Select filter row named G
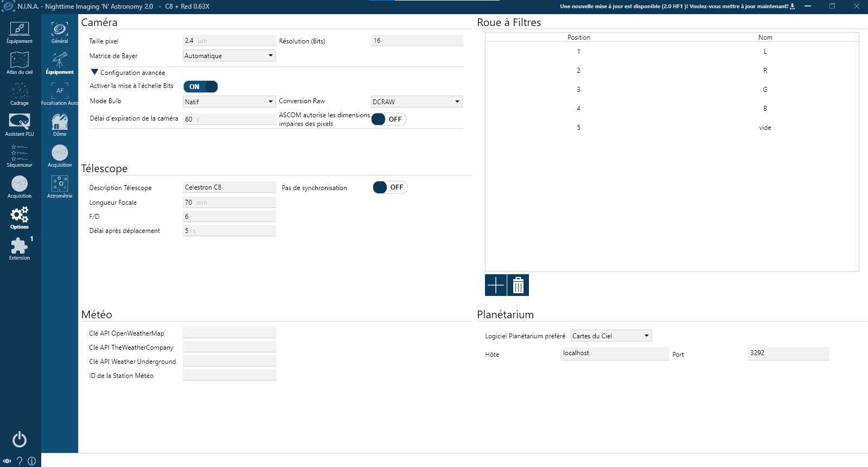This screenshot has height=467, width=868. click(x=672, y=90)
